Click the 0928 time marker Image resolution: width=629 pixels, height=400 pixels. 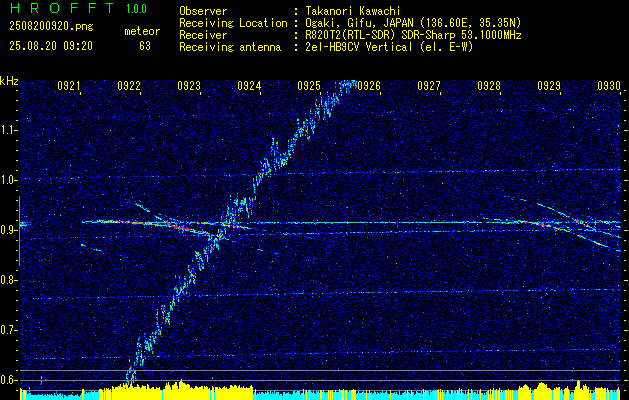(489, 85)
